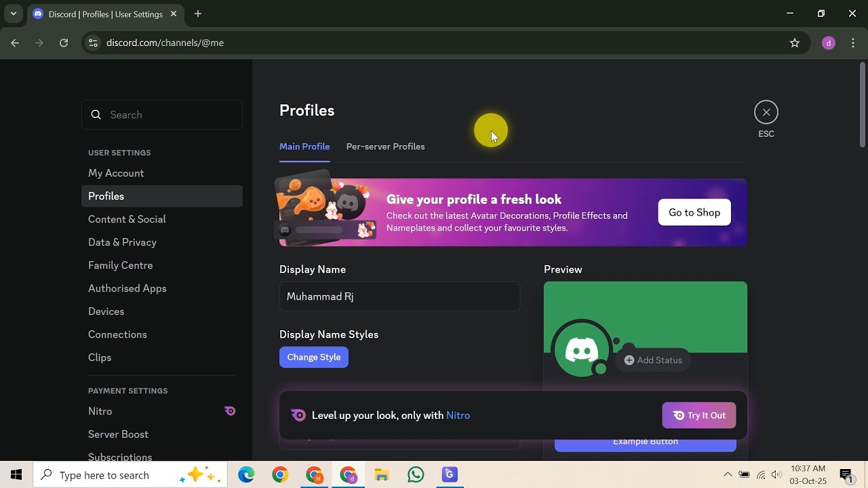This screenshot has height=488, width=868.
Task: Switch to the Main Profile tab
Action: (304, 146)
